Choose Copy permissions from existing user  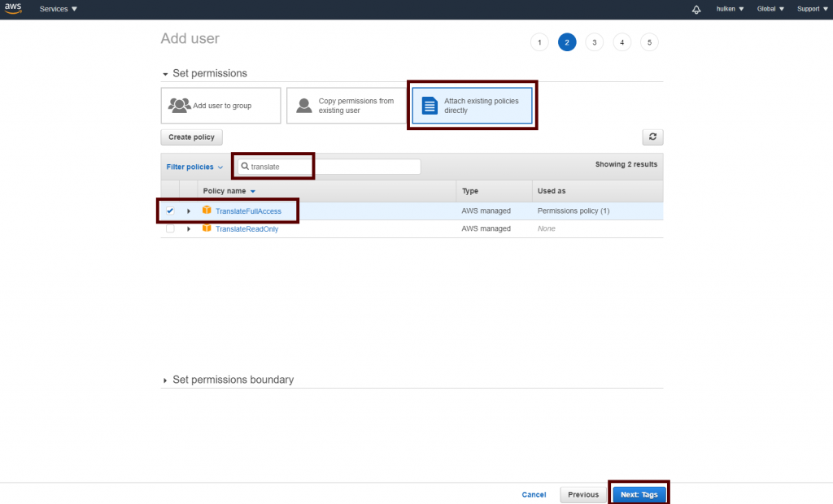point(346,106)
